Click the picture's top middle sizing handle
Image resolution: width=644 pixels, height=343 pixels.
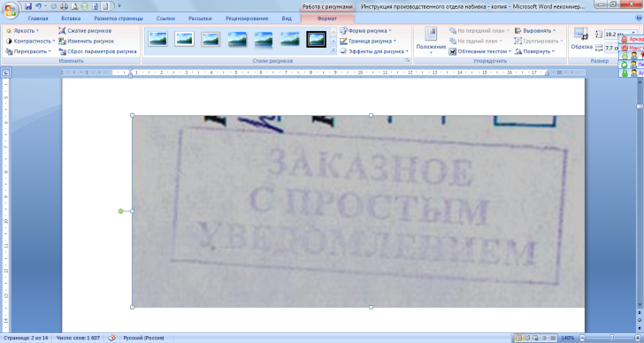(371, 116)
